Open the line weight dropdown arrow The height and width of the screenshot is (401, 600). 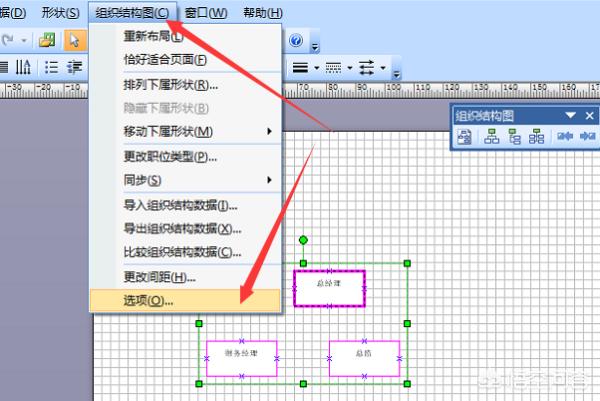(x=317, y=68)
